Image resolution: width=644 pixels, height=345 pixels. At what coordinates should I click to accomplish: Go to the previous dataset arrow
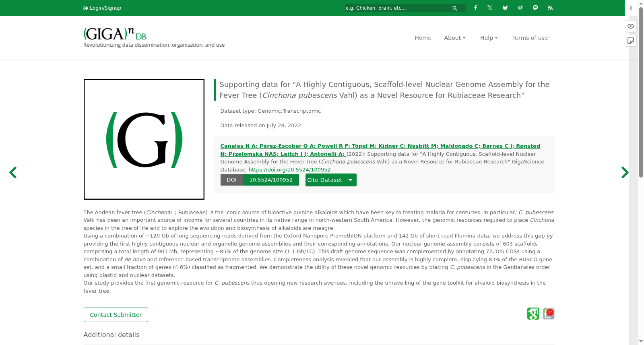click(x=13, y=172)
